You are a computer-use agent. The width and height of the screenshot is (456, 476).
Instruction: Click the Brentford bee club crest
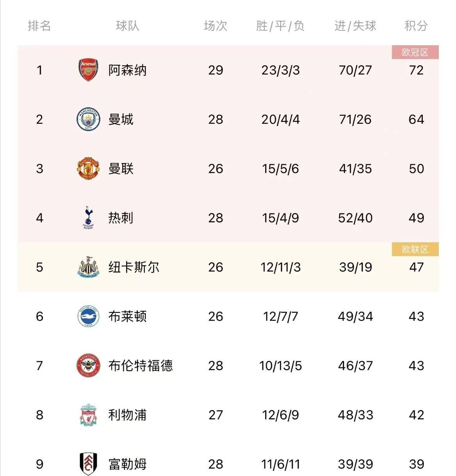coord(89,366)
